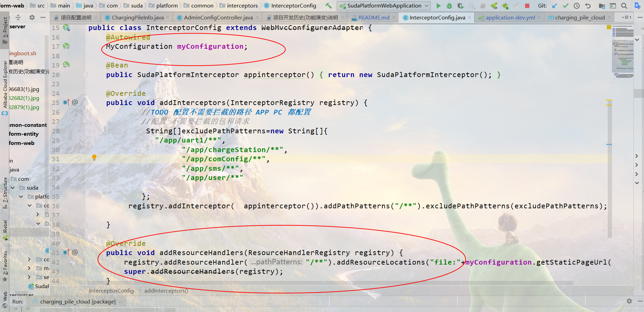Open Alibaba Cloud Explorer side panel

(x=5, y=88)
